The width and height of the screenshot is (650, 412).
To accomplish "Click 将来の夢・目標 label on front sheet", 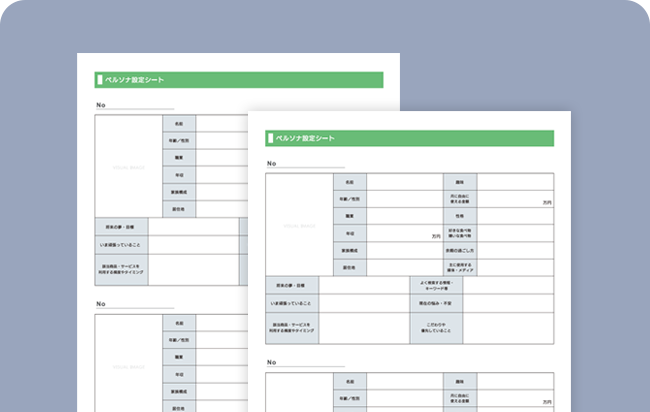I will pos(292,285).
